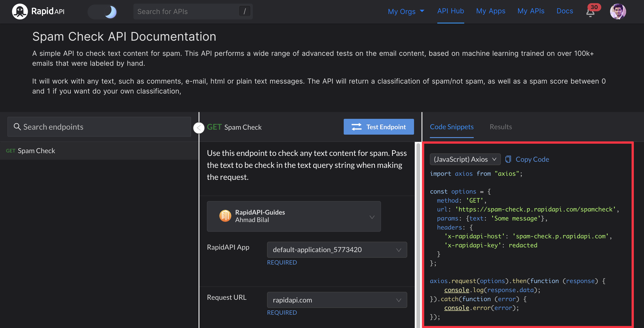644x328 pixels.
Task: Click the copy code clipboard icon
Action: click(x=508, y=159)
